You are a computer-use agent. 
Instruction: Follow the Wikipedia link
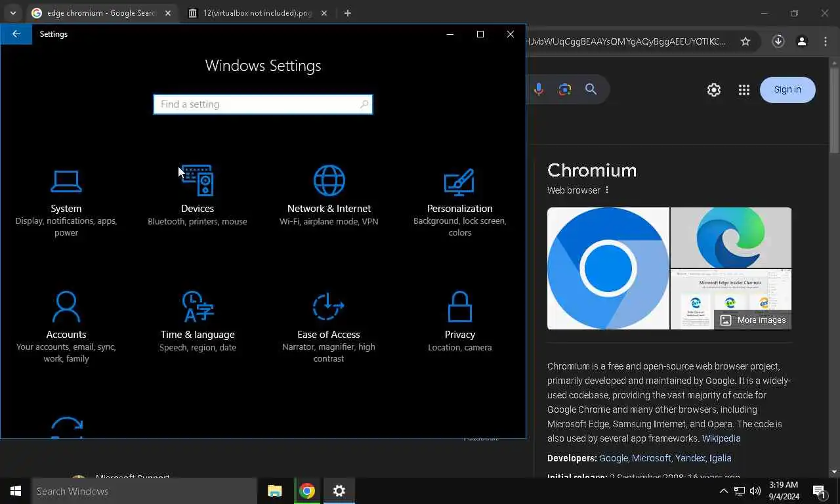(x=721, y=438)
